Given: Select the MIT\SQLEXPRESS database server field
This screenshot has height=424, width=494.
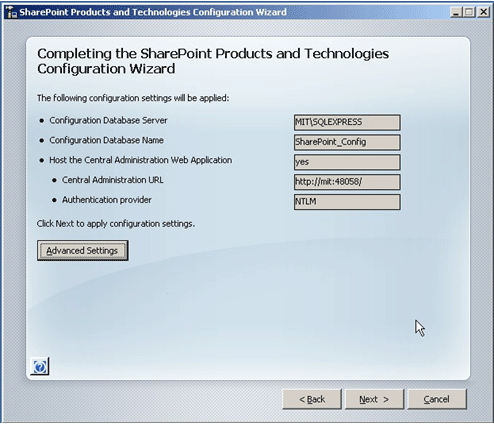Looking at the screenshot, I should pyautogui.click(x=347, y=122).
